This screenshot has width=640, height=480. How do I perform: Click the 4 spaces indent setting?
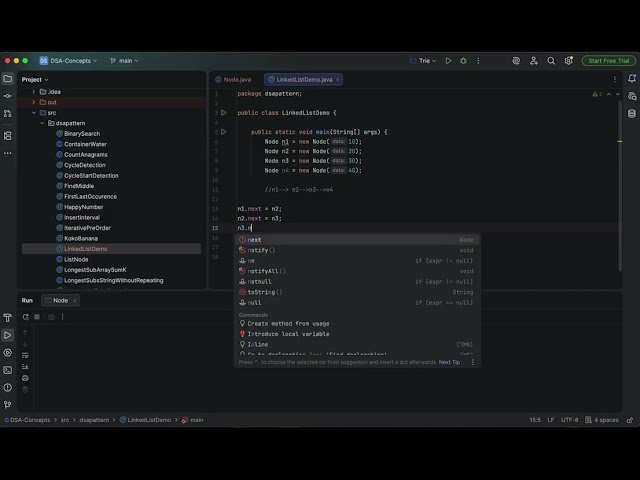[602, 420]
